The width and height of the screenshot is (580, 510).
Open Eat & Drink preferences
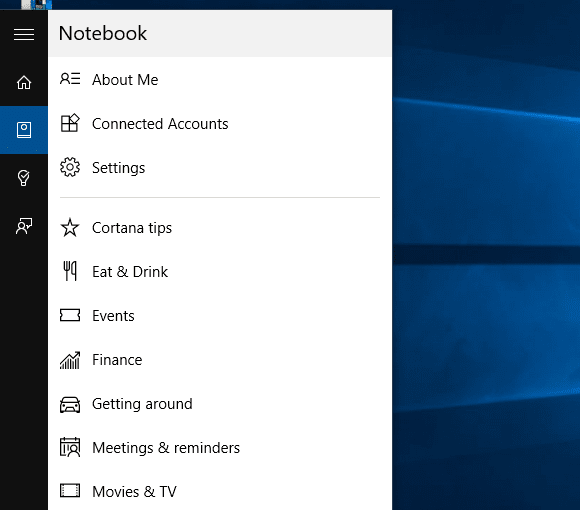coord(220,271)
